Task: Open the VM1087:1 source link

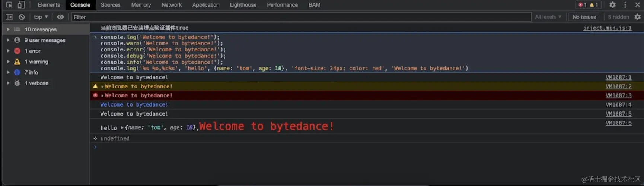Action: point(618,78)
